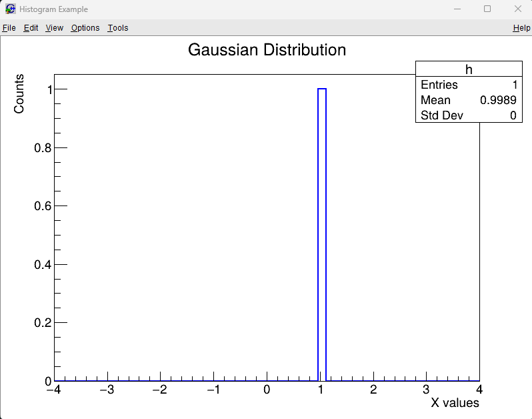532x419 pixels.
Task: Open the View menu
Action: 54,28
